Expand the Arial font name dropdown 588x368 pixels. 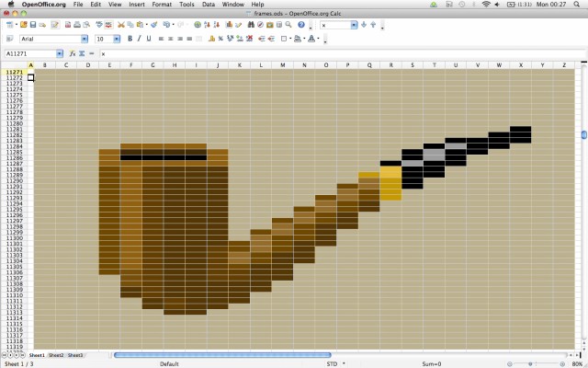(x=85, y=40)
